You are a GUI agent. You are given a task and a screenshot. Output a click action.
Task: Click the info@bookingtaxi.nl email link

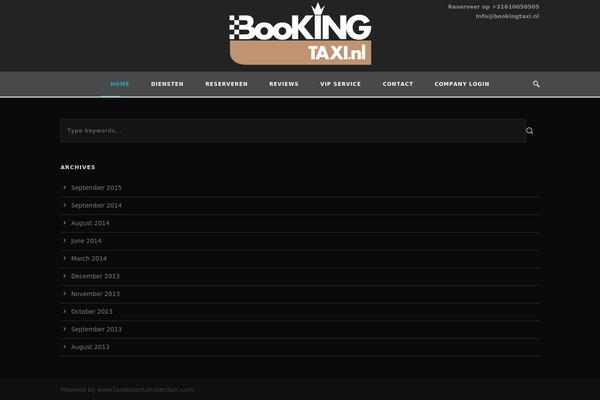[x=507, y=16]
